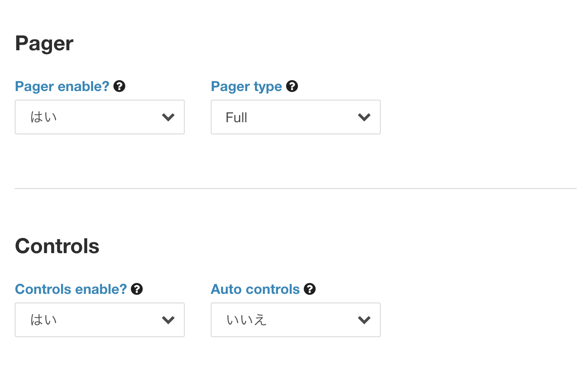588x371 pixels.
Task: Show help tooltip icon for Pager type
Action: pos(292,86)
